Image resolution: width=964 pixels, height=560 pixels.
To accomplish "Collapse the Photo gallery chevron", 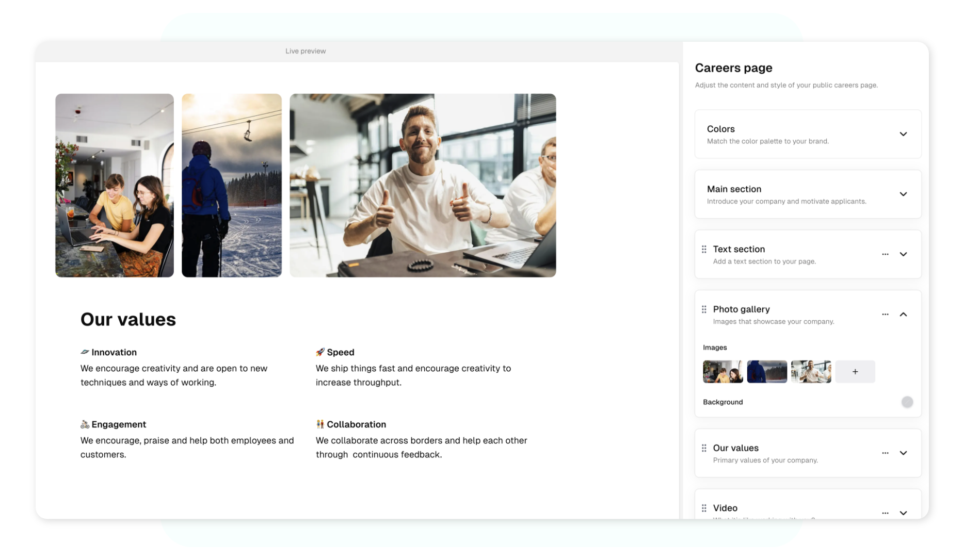I will tap(903, 315).
